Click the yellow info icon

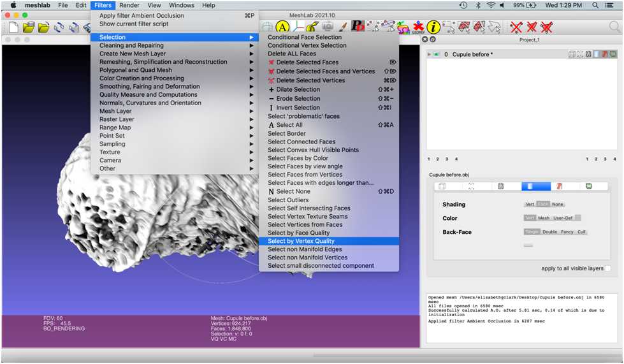coord(433,27)
